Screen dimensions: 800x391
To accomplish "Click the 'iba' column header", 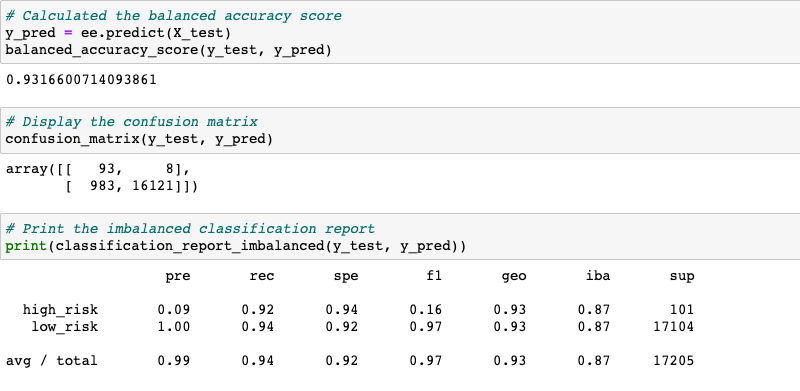I will click(x=597, y=276).
